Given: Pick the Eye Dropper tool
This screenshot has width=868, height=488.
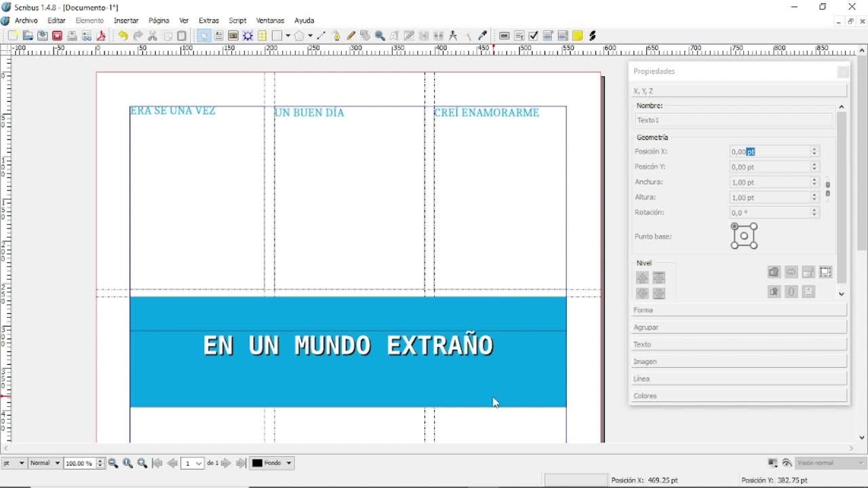Looking at the screenshot, I should pyautogui.click(x=482, y=36).
